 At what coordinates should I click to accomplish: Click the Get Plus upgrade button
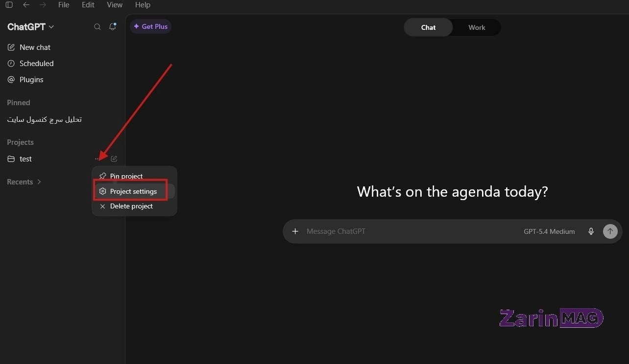click(x=150, y=26)
